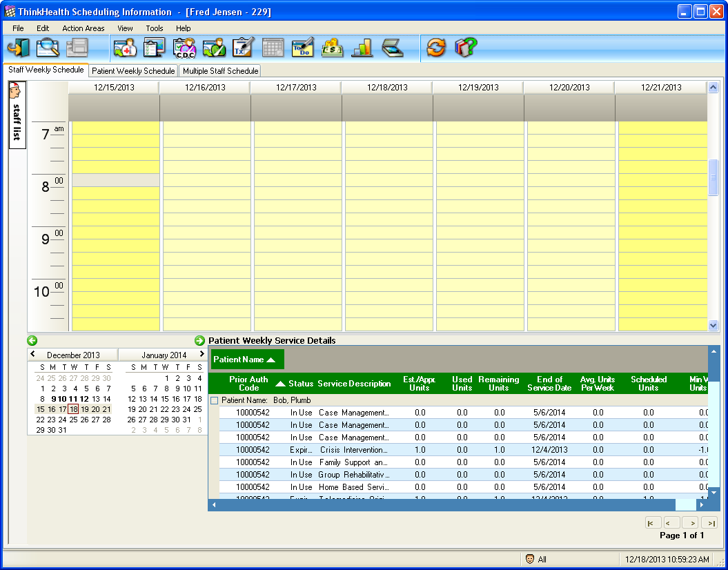The image size is (728, 570).
Task: Sort by the Status column header
Action: coord(301,384)
